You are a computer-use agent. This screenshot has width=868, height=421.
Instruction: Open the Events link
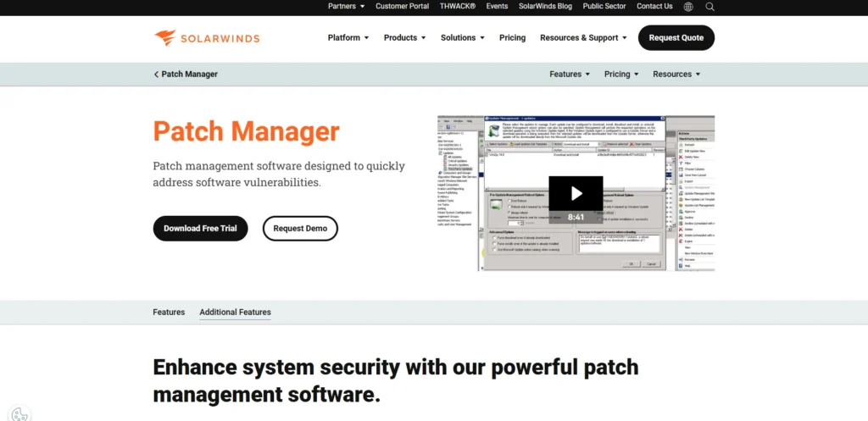(x=497, y=6)
